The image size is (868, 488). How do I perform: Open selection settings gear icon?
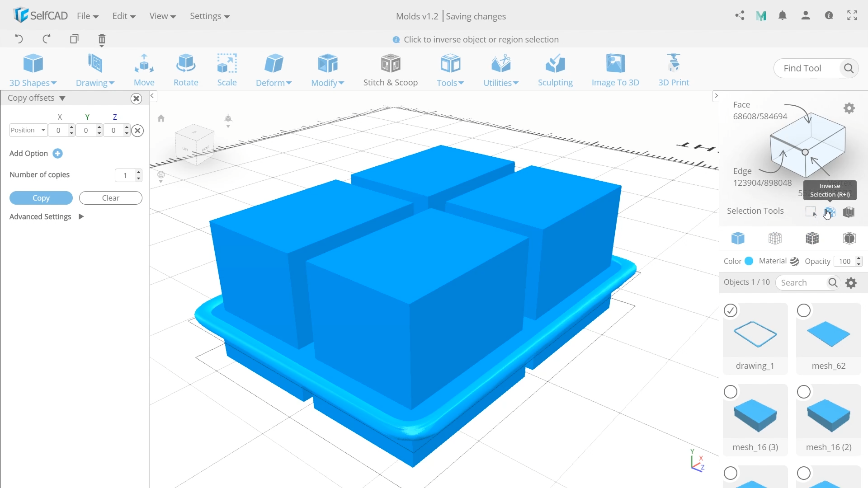[849, 108]
